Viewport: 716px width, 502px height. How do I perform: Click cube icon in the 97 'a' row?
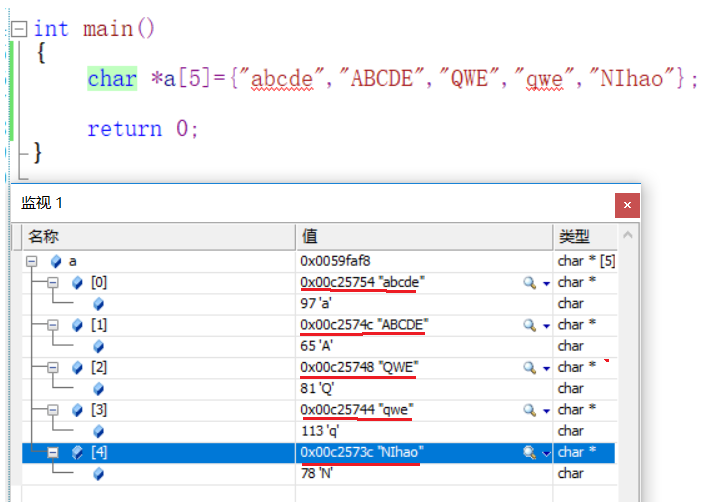99,304
